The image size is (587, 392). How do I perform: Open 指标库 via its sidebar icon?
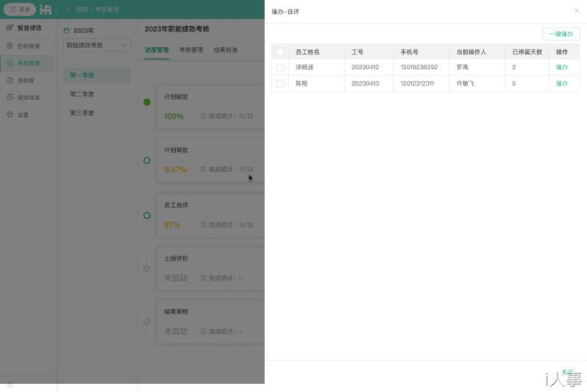pyautogui.click(x=10, y=80)
